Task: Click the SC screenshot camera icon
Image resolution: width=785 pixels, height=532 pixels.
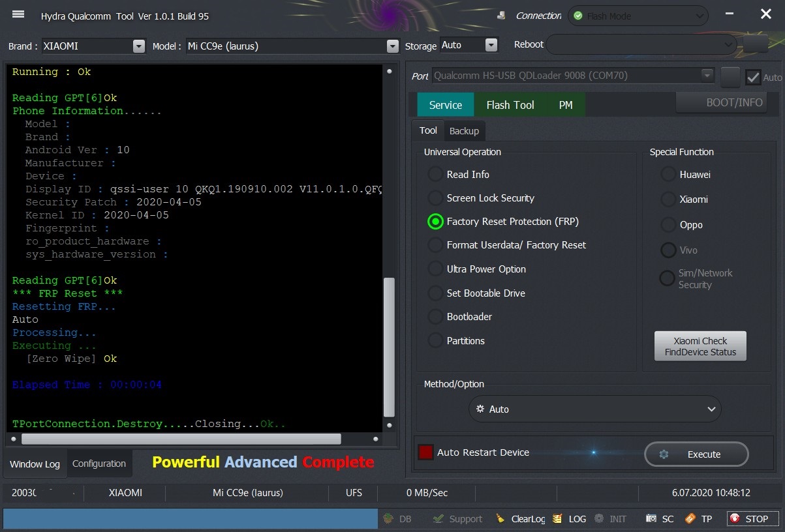Action: coord(651,519)
